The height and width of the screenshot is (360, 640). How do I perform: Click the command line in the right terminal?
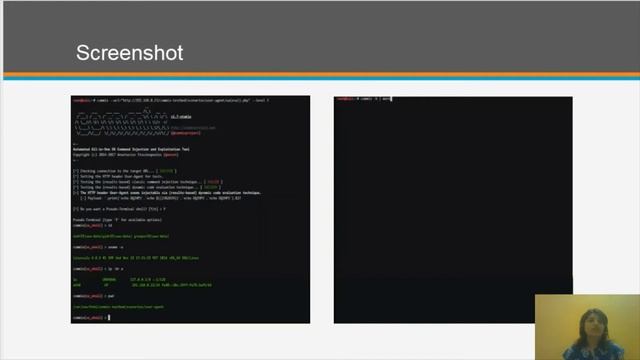point(364,99)
